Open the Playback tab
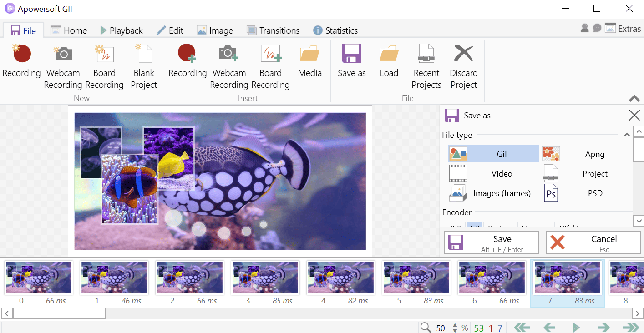Viewport: 644px width, 333px height. [121, 30]
